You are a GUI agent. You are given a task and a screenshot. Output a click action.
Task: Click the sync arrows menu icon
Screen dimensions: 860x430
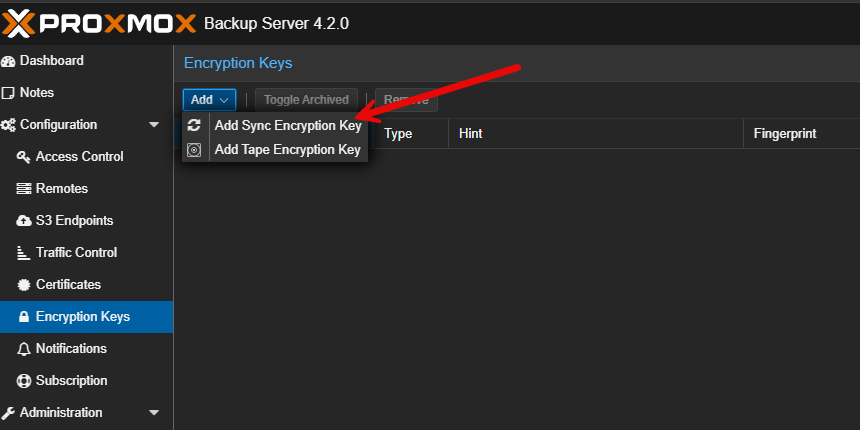(x=194, y=126)
